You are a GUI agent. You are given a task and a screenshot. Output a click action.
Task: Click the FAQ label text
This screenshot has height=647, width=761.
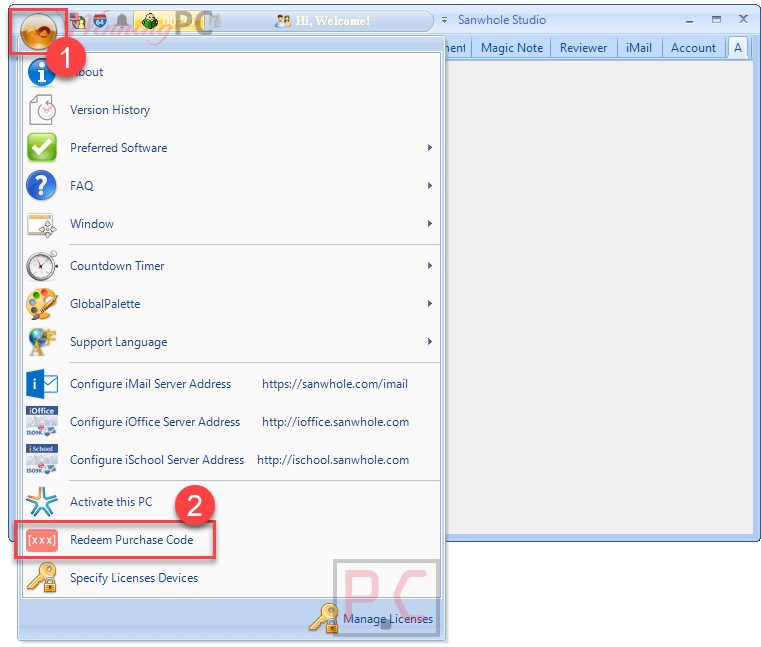[x=82, y=186]
